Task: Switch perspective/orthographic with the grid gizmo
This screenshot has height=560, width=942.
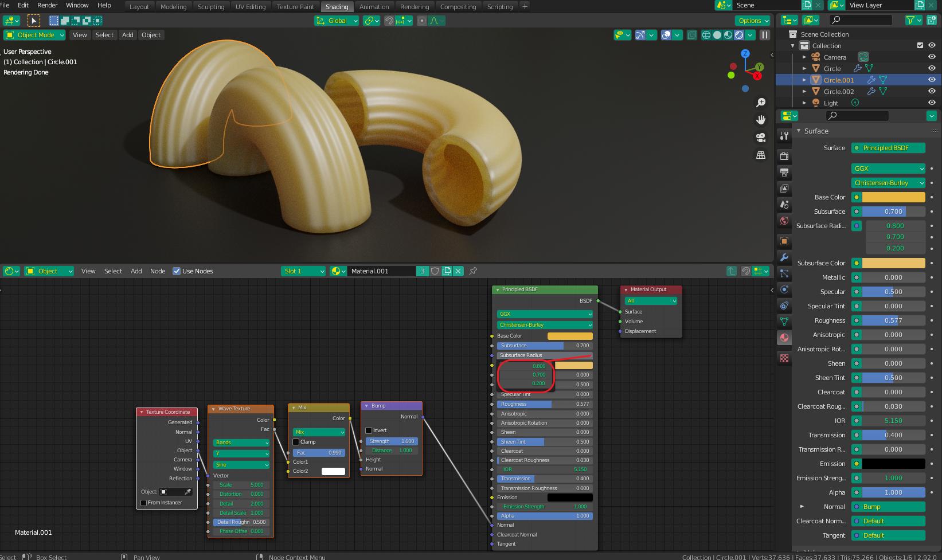Action: (761, 155)
